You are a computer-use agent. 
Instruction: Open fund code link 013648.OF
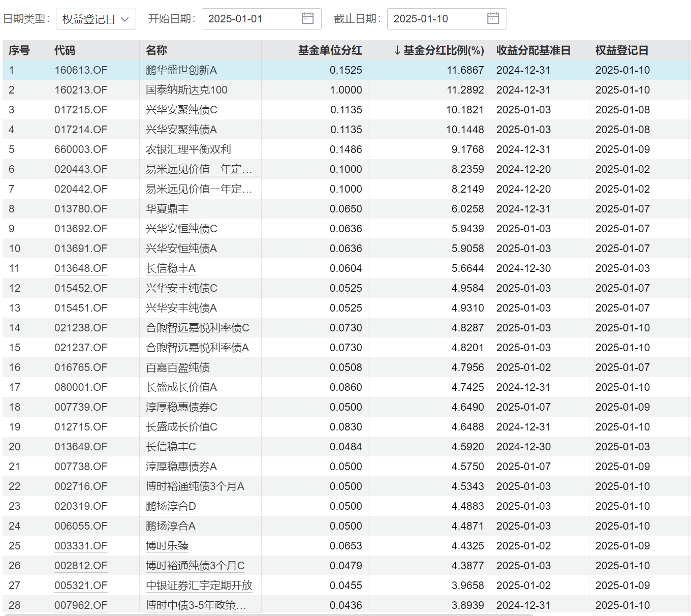click(81, 268)
